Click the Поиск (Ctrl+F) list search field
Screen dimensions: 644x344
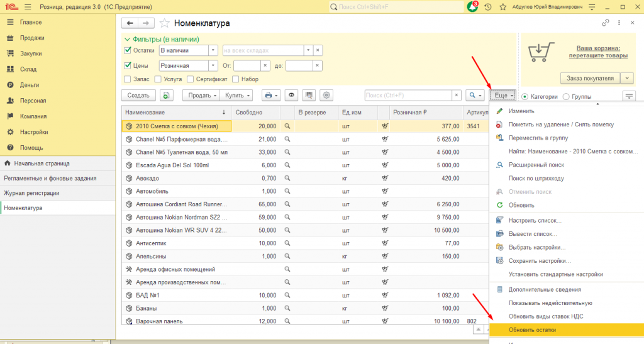point(408,95)
